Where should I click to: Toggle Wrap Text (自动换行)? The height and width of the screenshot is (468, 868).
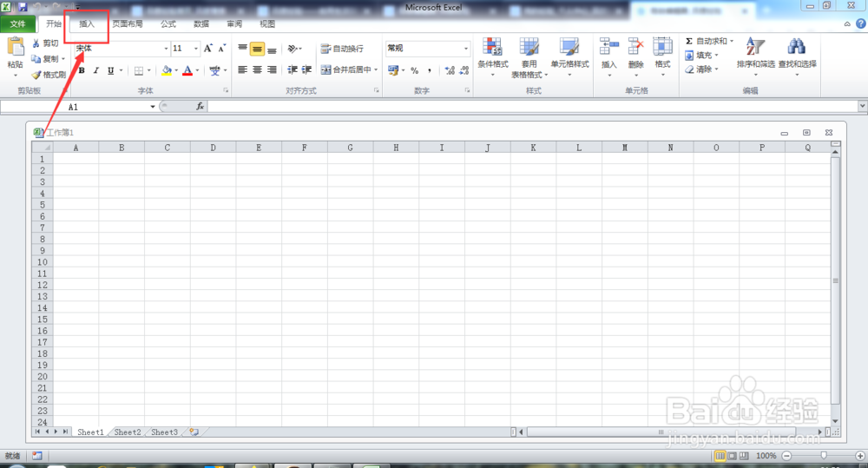(342, 49)
